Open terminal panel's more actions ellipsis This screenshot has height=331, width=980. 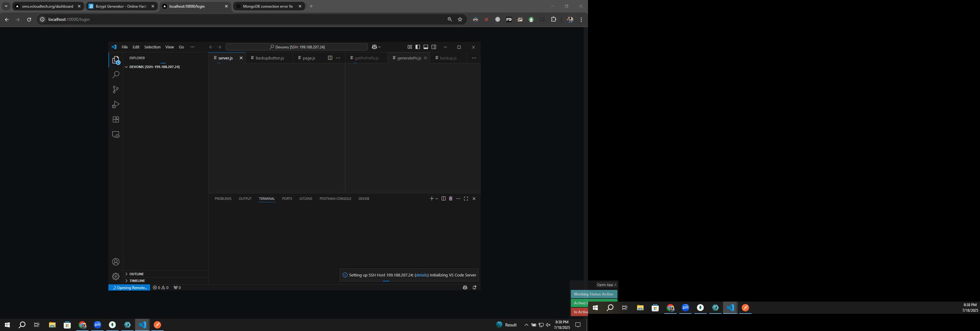458,199
